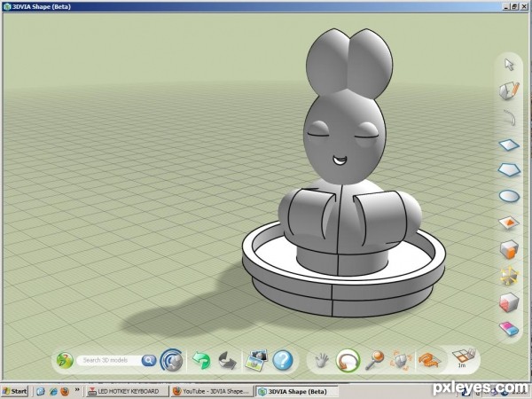Click the rabbit model's head
The height and width of the screenshot is (399, 532).
(x=344, y=136)
